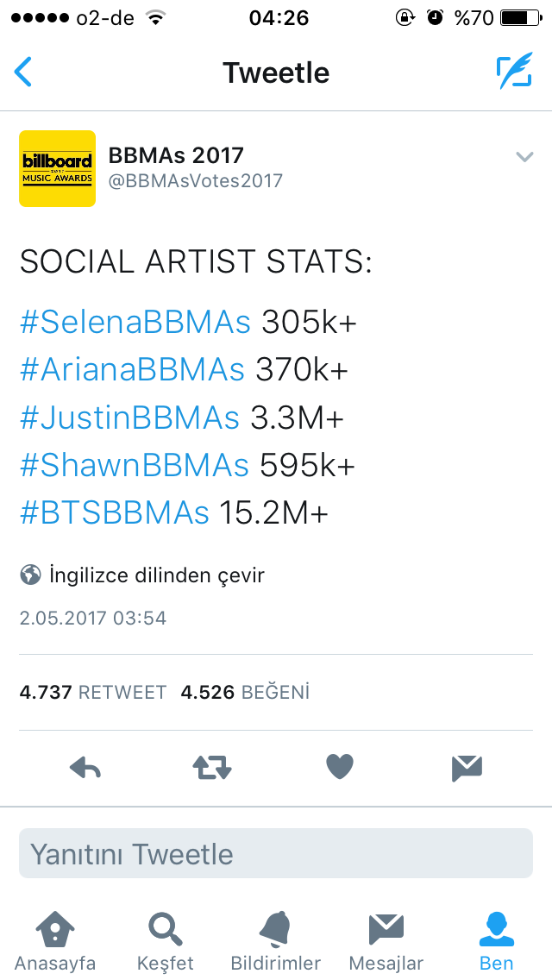552x980 pixels.
Task: Translate tweet using İngilizce dilinden çevir
Action: point(155,575)
